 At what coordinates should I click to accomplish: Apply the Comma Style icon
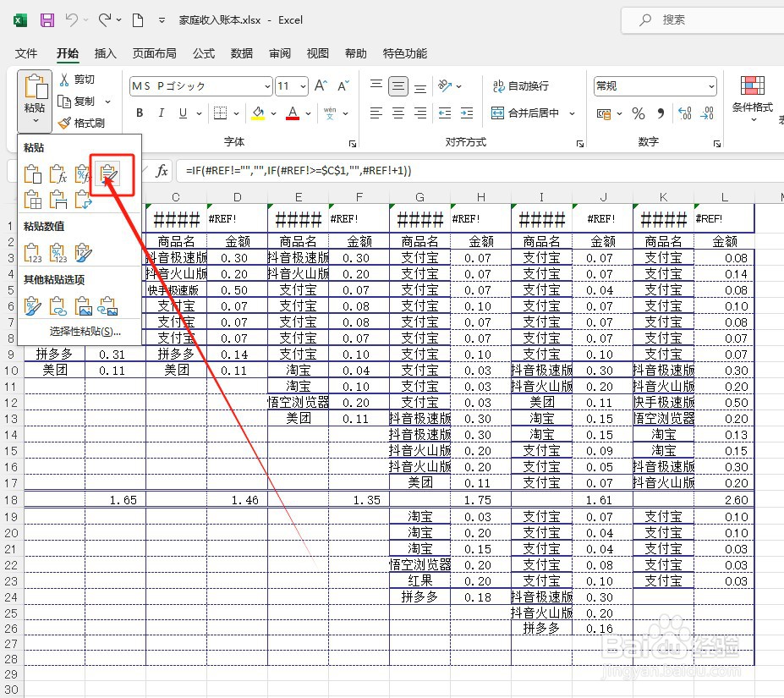click(661, 114)
